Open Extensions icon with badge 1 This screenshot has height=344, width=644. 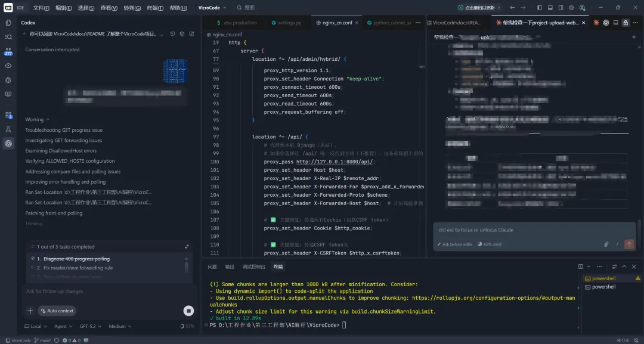8,115
